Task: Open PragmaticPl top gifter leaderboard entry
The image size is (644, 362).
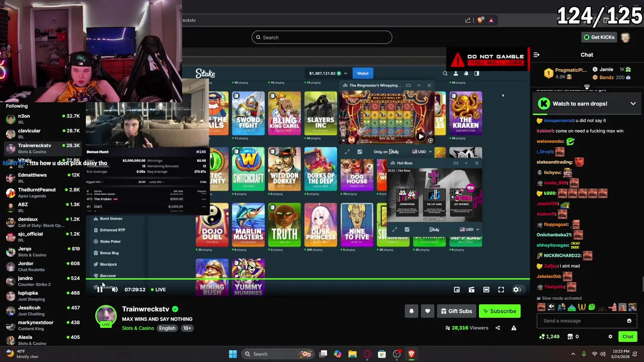Action: 565,73
